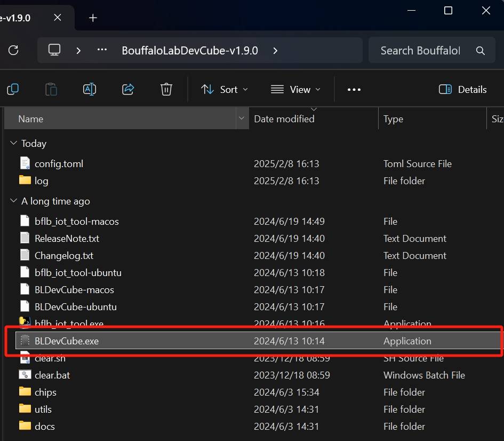The height and width of the screenshot is (441, 504).
Task: Click the clear.bat file icon
Action: [25, 374]
